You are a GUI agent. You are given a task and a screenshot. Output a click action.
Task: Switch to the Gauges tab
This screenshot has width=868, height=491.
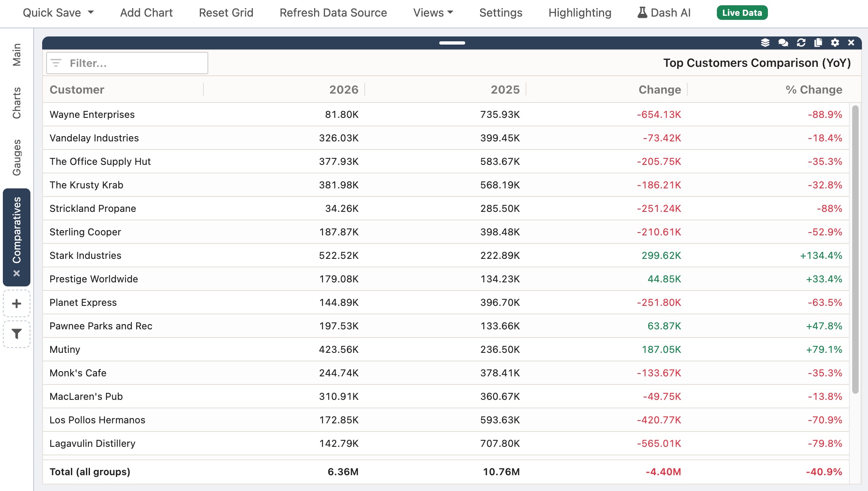click(x=17, y=157)
